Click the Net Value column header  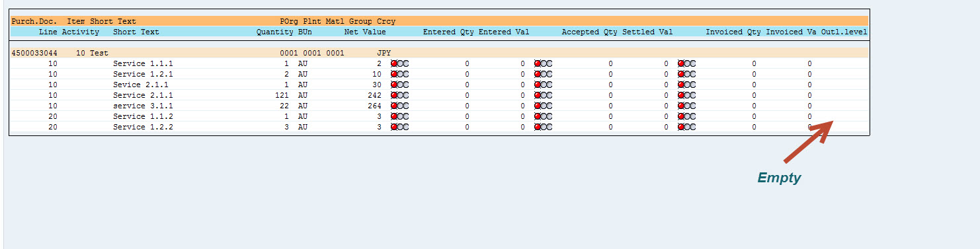pyautogui.click(x=365, y=32)
